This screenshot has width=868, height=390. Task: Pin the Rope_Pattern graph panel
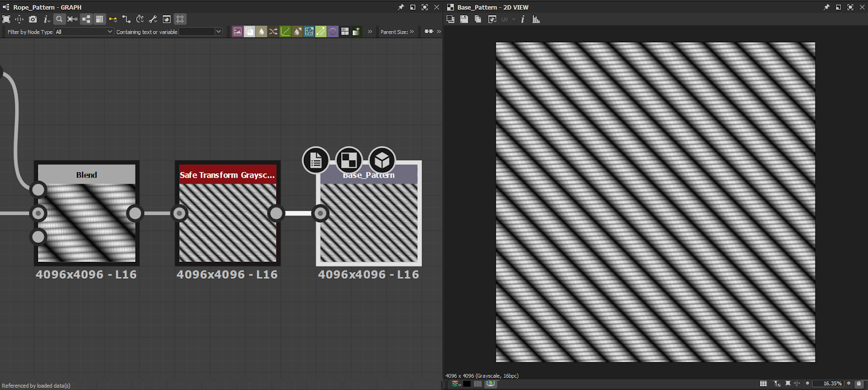tap(401, 7)
